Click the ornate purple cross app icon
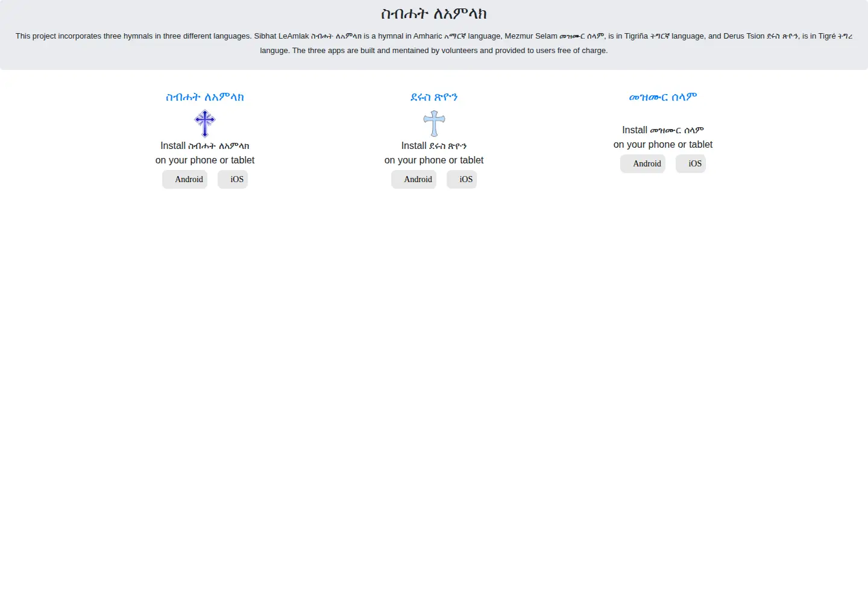The width and height of the screenshot is (868, 603). [205, 124]
